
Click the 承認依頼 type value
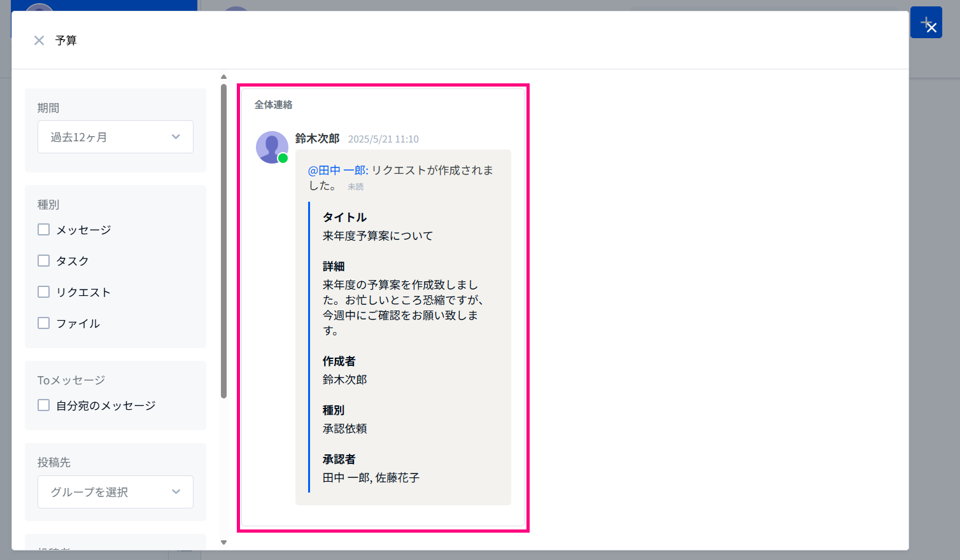pyautogui.click(x=344, y=429)
